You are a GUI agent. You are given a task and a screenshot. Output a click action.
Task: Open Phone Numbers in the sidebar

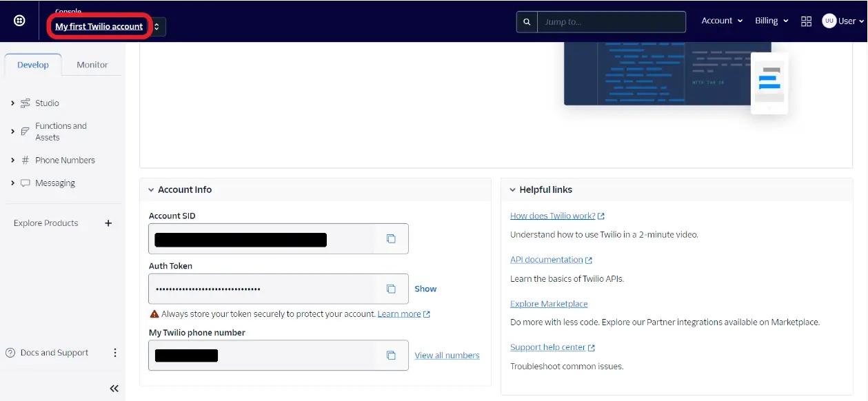tap(65, 161)
